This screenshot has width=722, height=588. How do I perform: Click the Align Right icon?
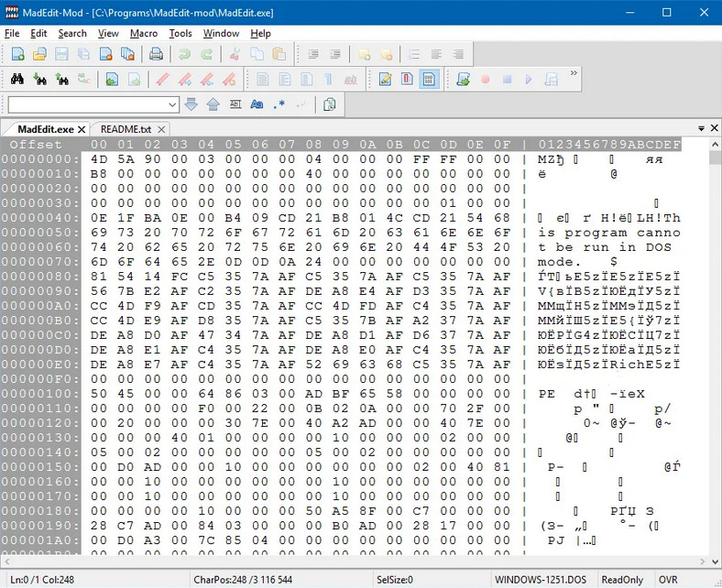click(458, 54)
